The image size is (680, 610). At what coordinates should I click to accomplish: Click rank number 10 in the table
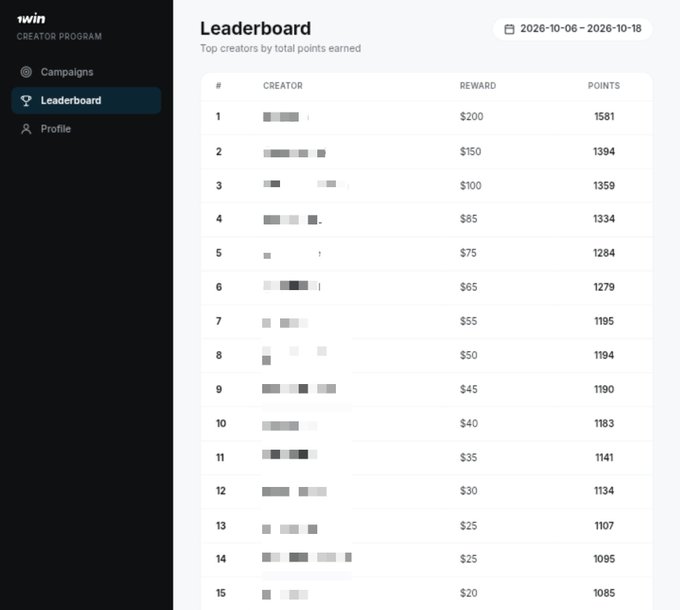pos(221,424)
